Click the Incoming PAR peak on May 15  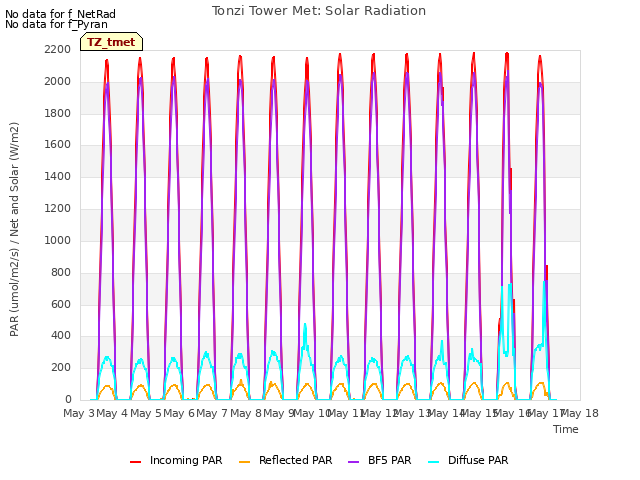tap(507, 53)
